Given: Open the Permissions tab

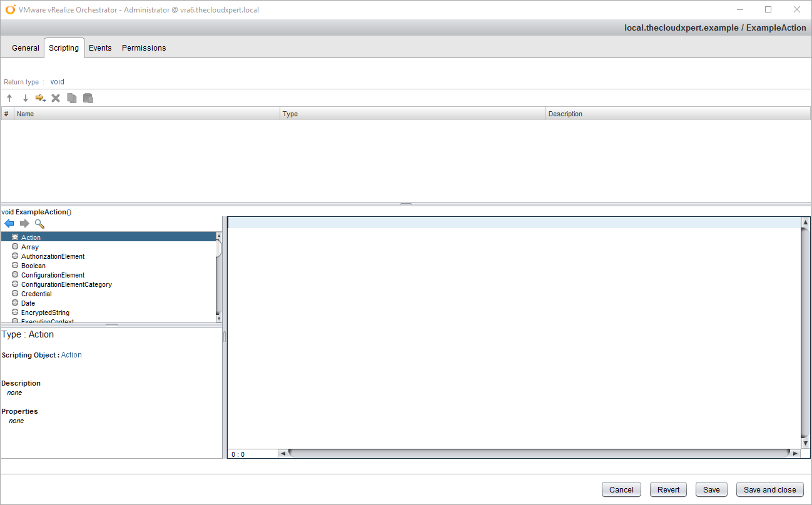Looking at the screenshot, I should (x=144, y=48).
